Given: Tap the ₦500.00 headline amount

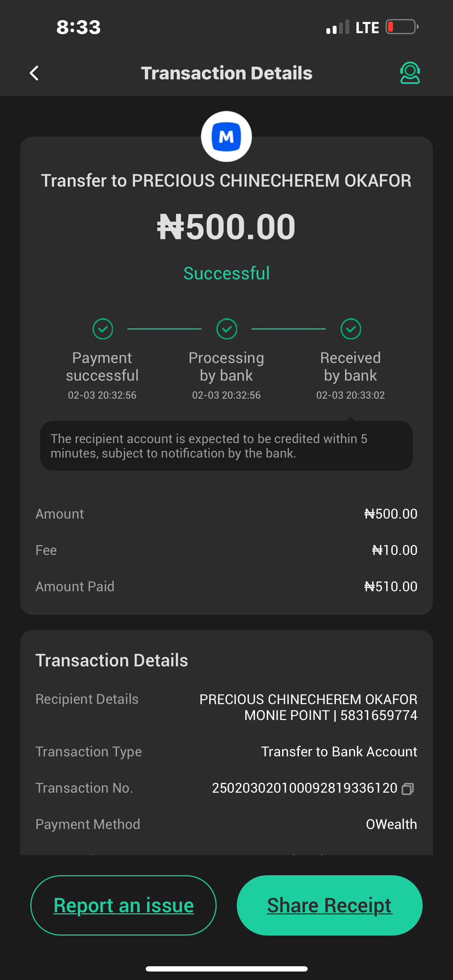Looking at the screenshot, I should (226, 227).
